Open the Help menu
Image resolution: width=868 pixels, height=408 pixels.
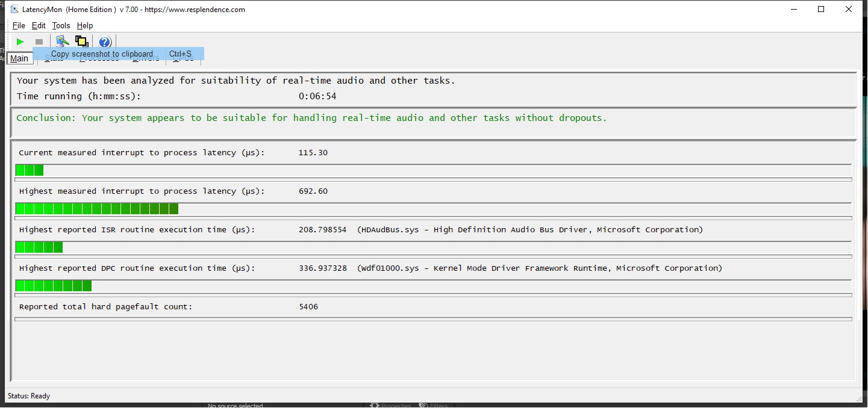tap(85, 25)
